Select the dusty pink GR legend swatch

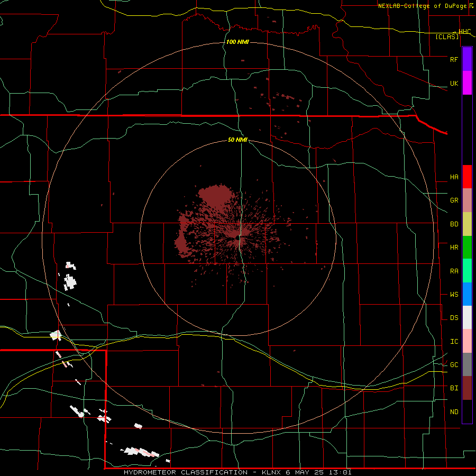point(467,200)
